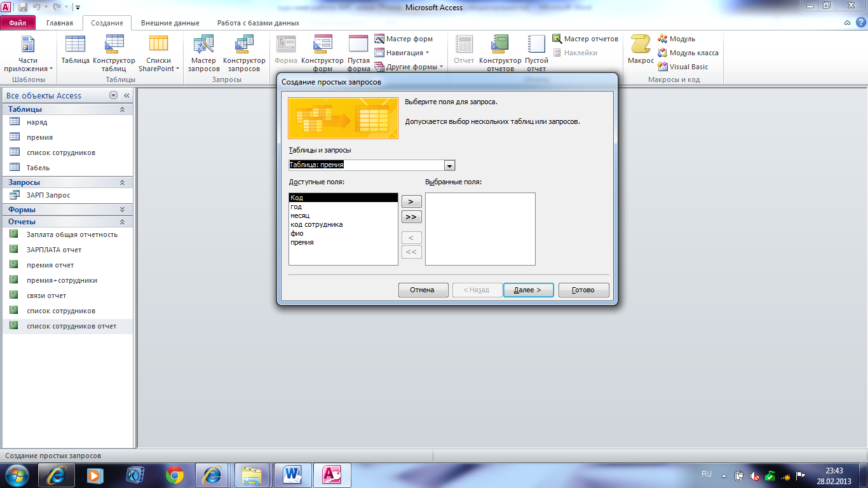Collapse the Отчеты group
This screenshot has height=488, width=868.
click(x=123, y=222)
